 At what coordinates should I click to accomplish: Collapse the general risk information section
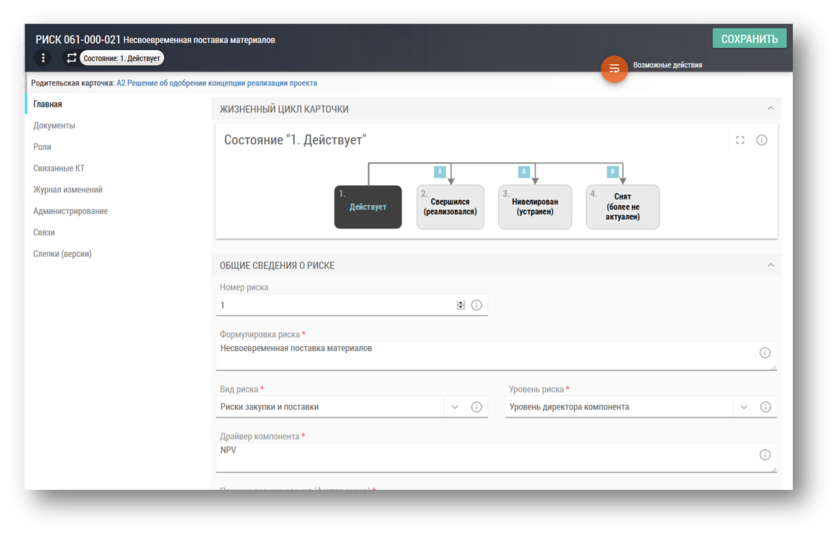770,265
